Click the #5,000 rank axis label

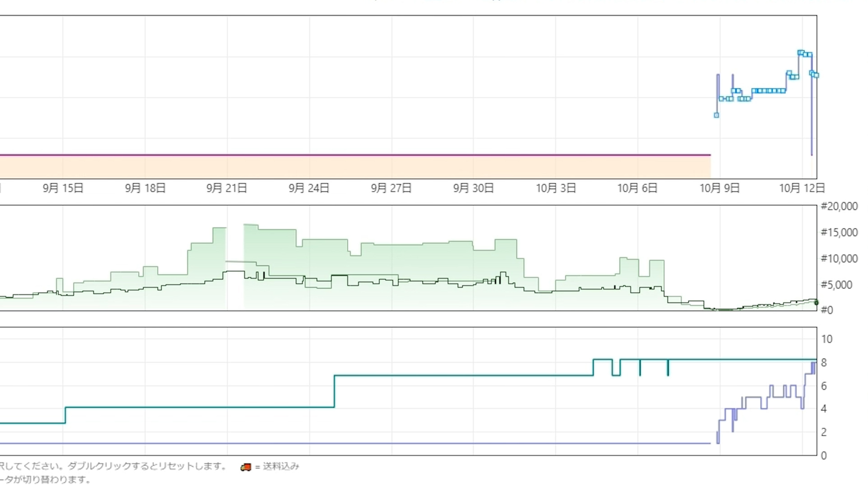(x=836, y=285)
